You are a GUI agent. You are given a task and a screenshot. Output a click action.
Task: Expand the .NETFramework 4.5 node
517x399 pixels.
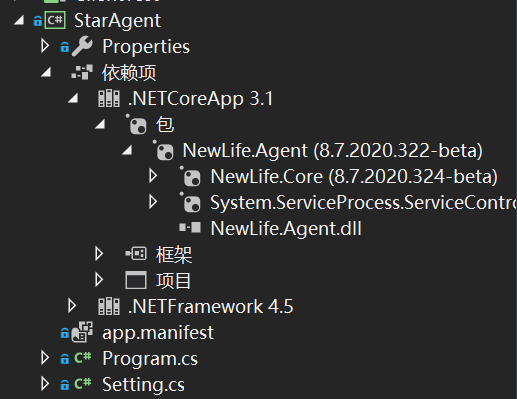pos(72,306)
